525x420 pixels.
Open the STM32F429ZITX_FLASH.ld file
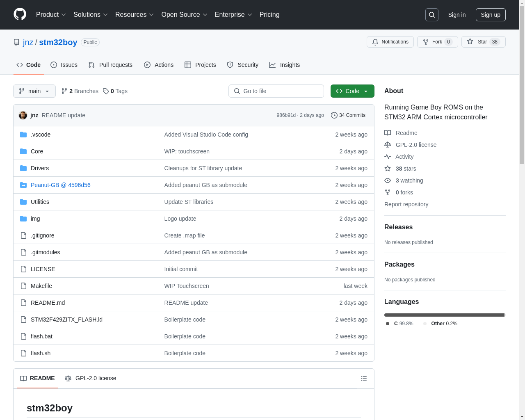coord(66,320)
